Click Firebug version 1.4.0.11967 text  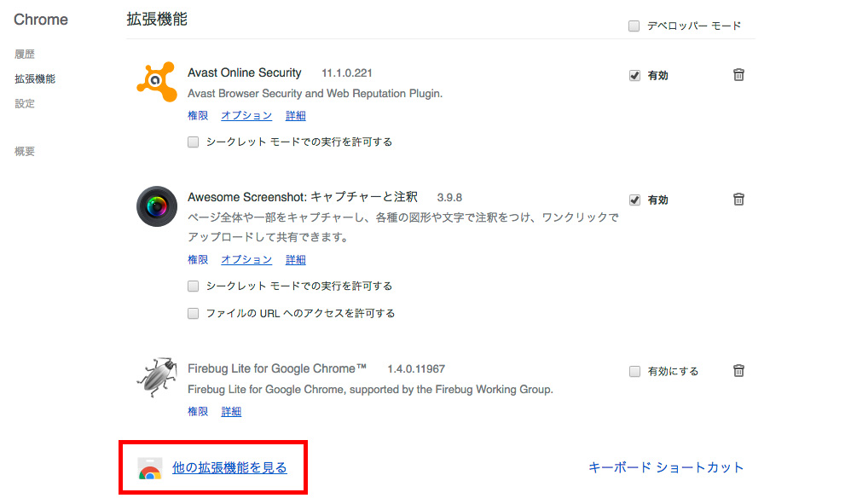(416, 369)
